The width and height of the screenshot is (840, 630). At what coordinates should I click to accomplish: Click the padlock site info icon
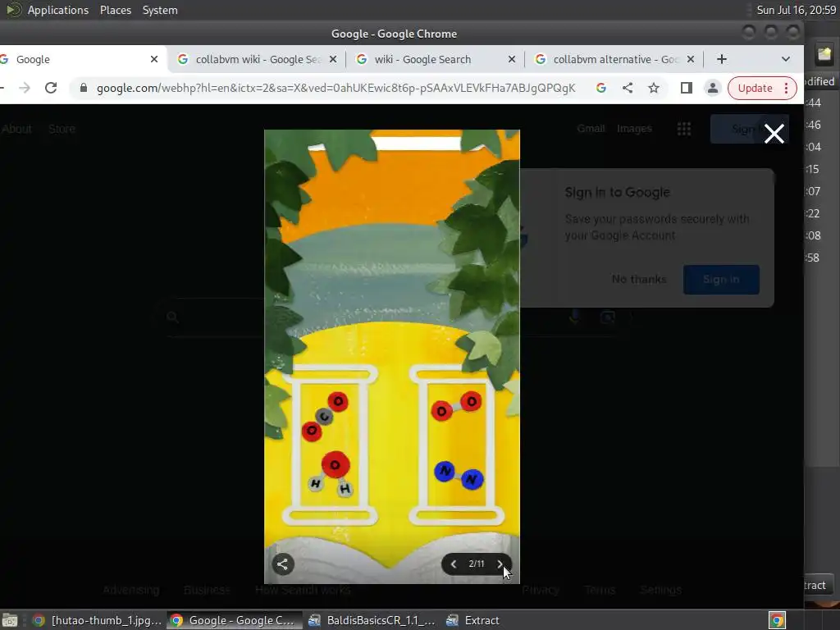[x=84, y=88]
